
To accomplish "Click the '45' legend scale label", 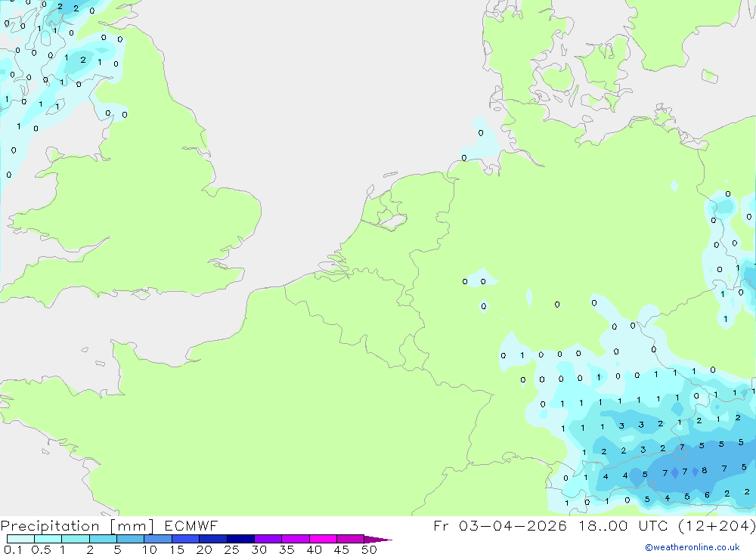I will coord(342,549).
